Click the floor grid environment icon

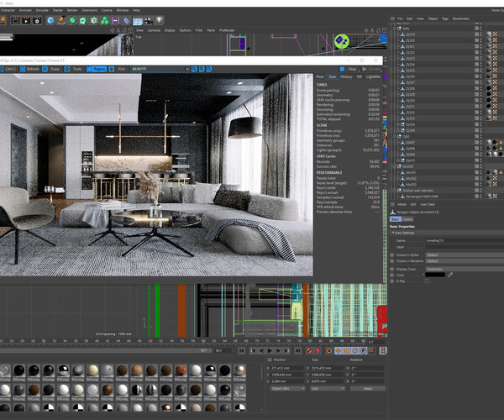pos(138,21)
